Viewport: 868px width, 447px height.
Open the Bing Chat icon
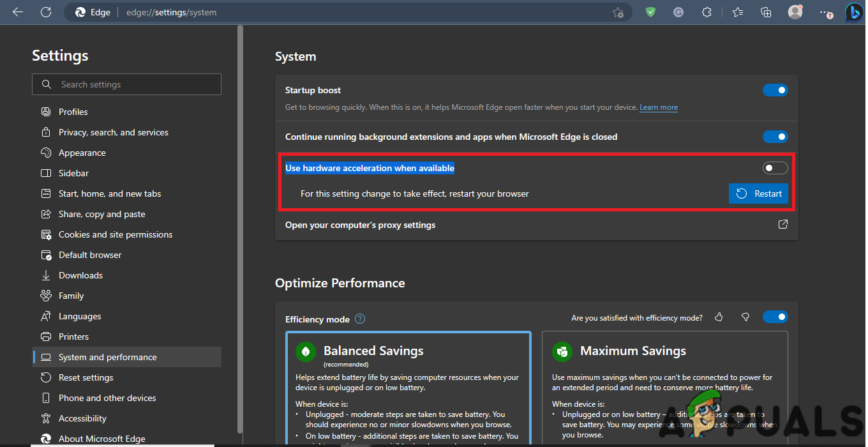tap(854, 12)
